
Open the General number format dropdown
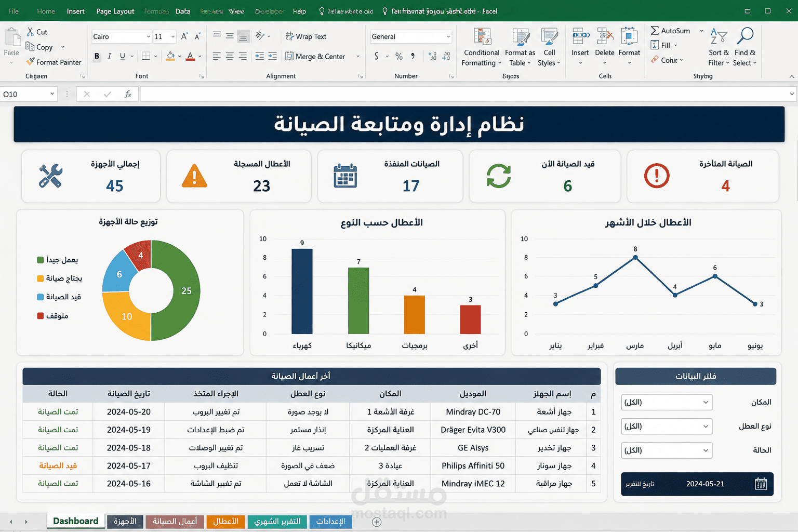[x=448, y=36]
